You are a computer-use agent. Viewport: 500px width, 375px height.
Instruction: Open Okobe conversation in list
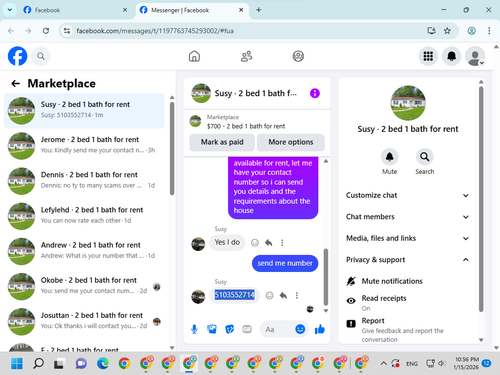(84, 286)
